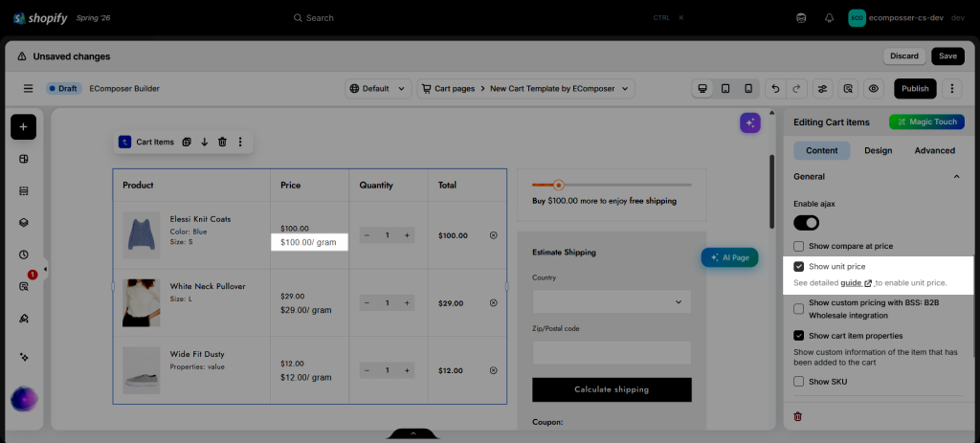Toggle the Enable ajax switch
Viewport: 980px width, 443px height.
coord(806,222)
